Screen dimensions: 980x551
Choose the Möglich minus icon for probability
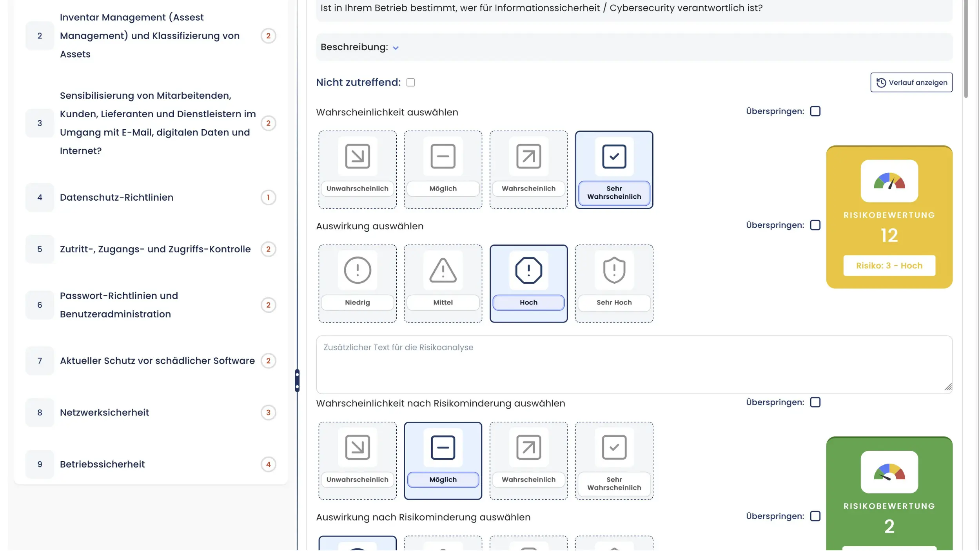443,156
